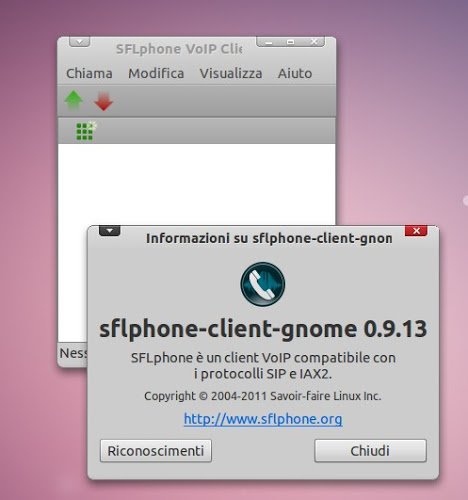Click the SFLphone VoIP Client title bar
468x500 pixels.
click(179, 49)
